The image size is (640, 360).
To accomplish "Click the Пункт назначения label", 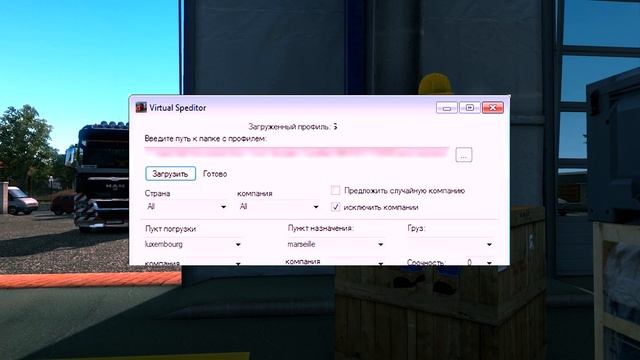I will 320,228.
